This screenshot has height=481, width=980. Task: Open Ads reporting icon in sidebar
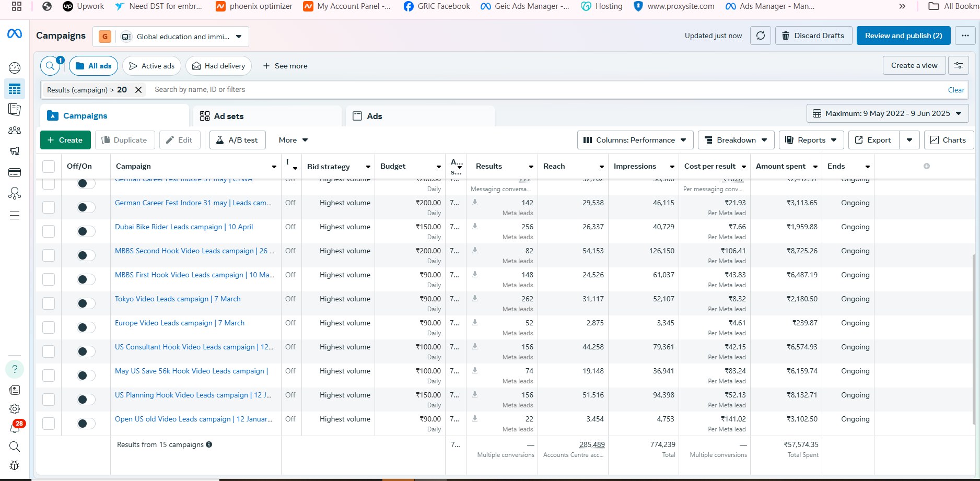15,110
